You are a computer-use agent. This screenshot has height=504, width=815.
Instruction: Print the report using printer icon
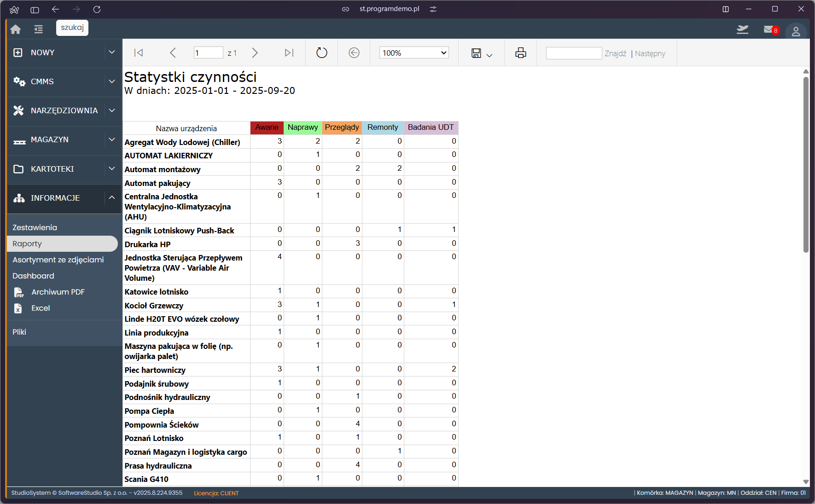click(520, 53)
